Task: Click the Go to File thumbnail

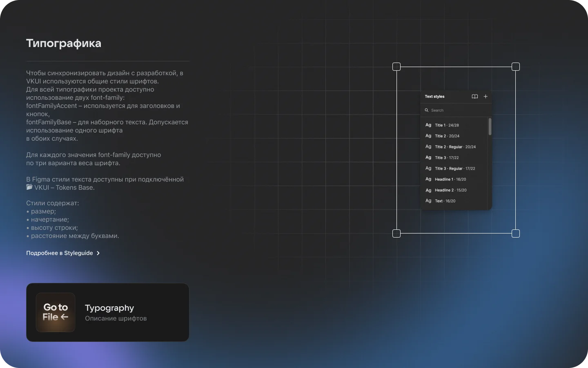Action: tap(56, 312)
